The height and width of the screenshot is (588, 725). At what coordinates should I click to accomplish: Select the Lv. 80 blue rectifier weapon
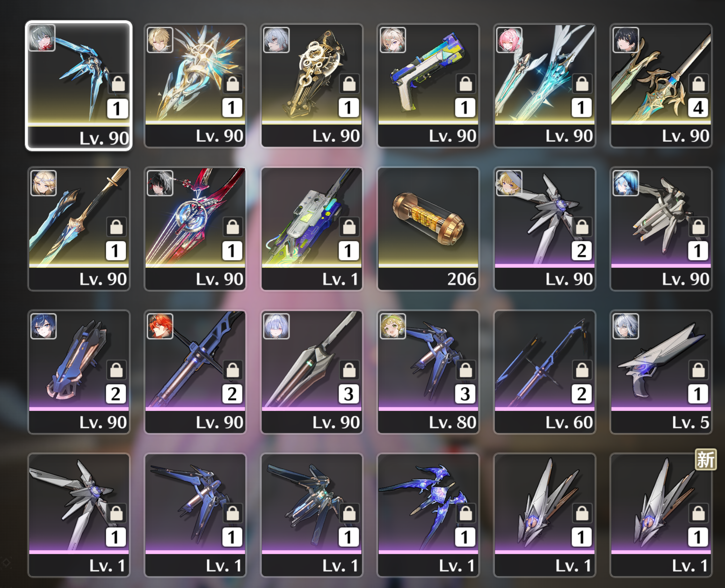[x=428, y=372]
